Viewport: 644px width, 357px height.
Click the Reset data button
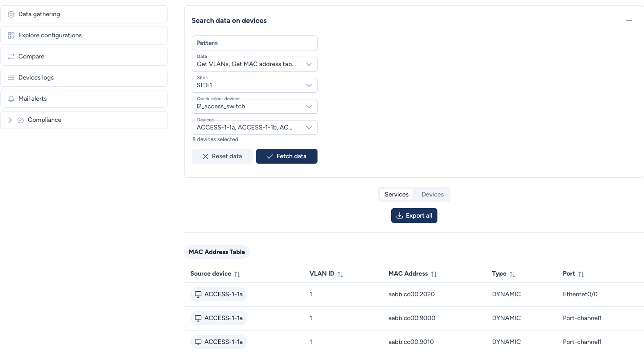click(222, 156)
